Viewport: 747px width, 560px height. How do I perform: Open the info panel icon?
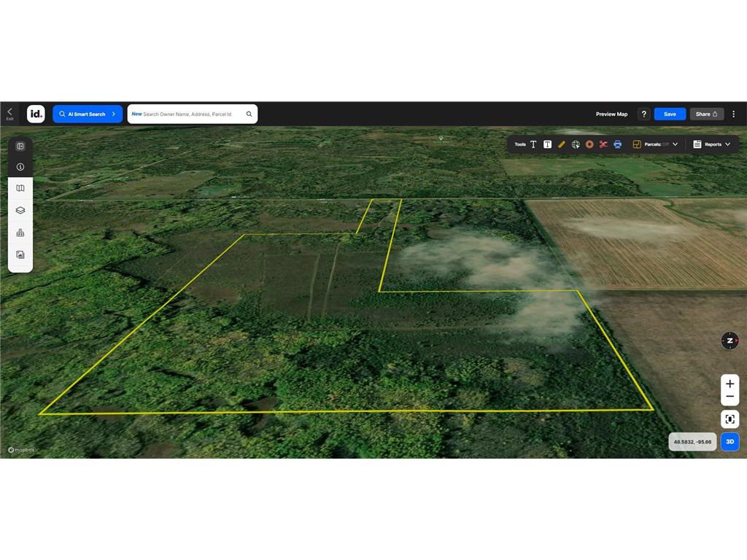[20, 167]
